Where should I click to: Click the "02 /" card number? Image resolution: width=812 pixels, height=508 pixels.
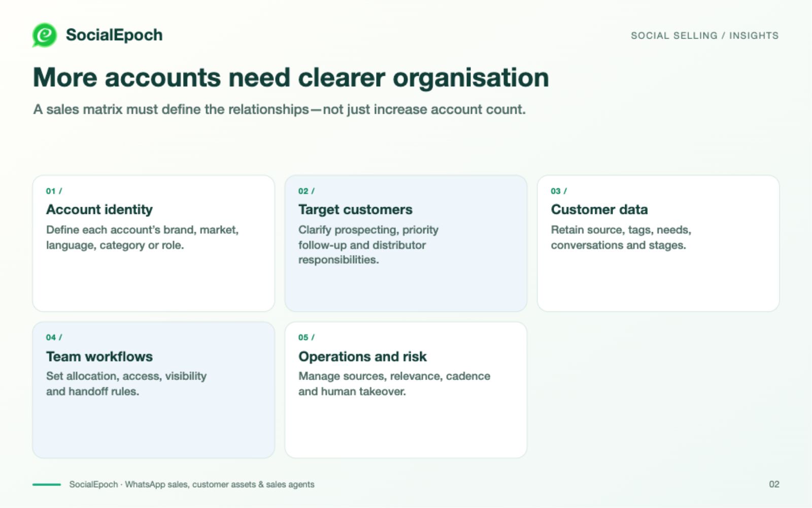[307, 191]
